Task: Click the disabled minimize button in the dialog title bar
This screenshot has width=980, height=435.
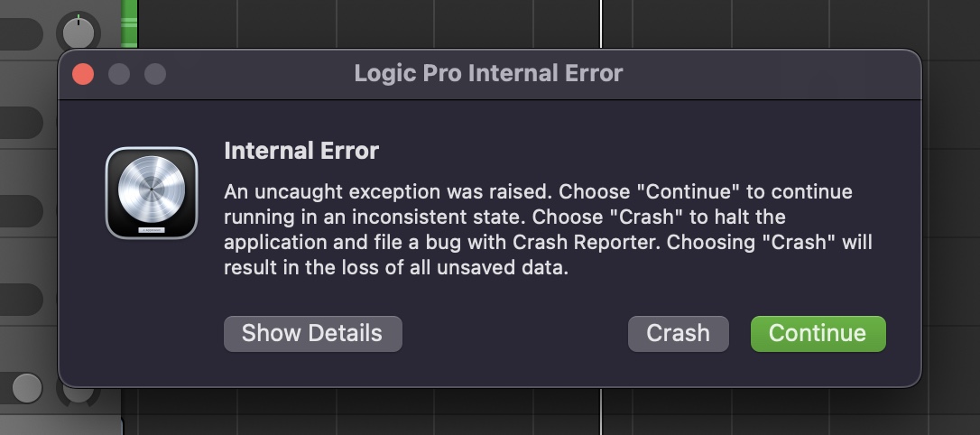Action: [119, 74]
